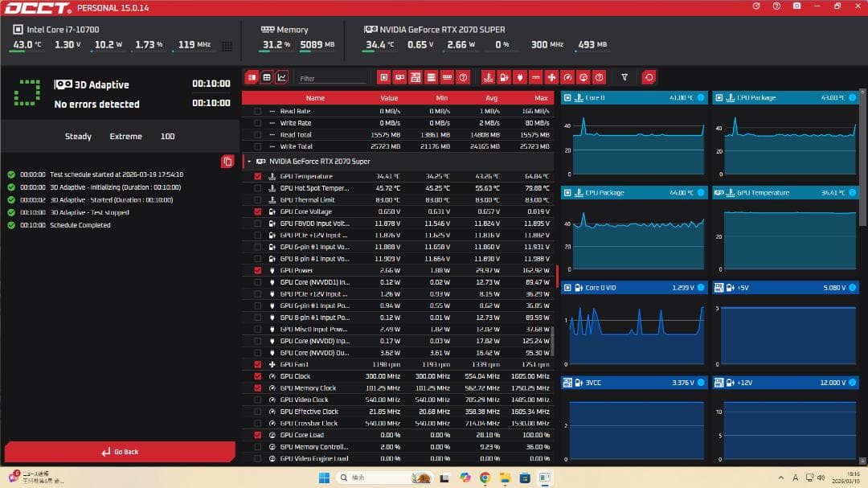Toggle temperature sensor type filter
Screen dimensions: 868x488
pyautogui.click(x=488, y=77)
